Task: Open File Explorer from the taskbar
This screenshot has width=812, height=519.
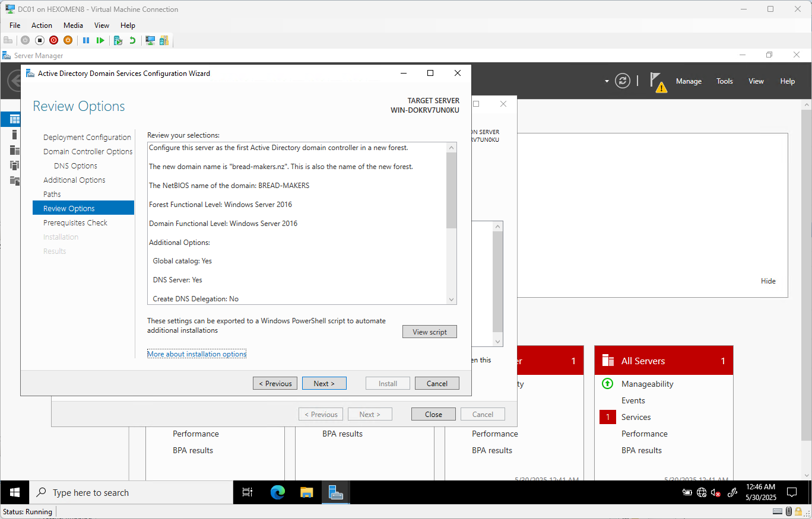Action: 306,492
